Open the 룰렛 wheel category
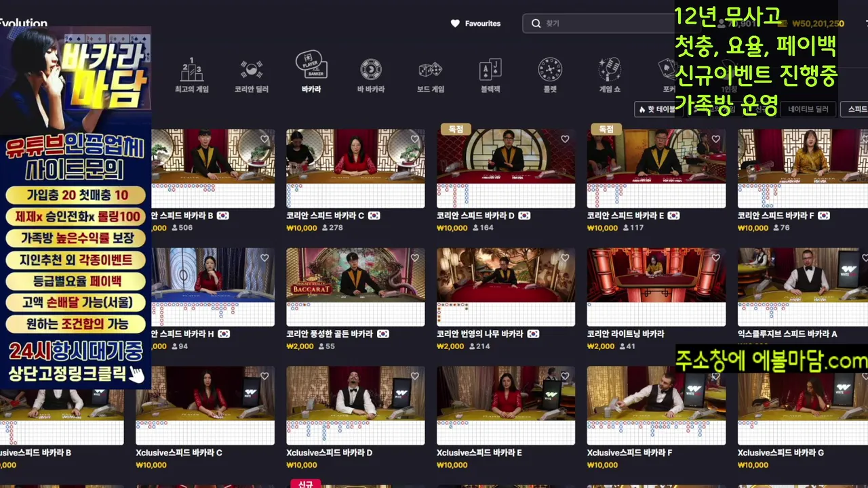This screenshot has height=488, width=868. tap(550, 75)
